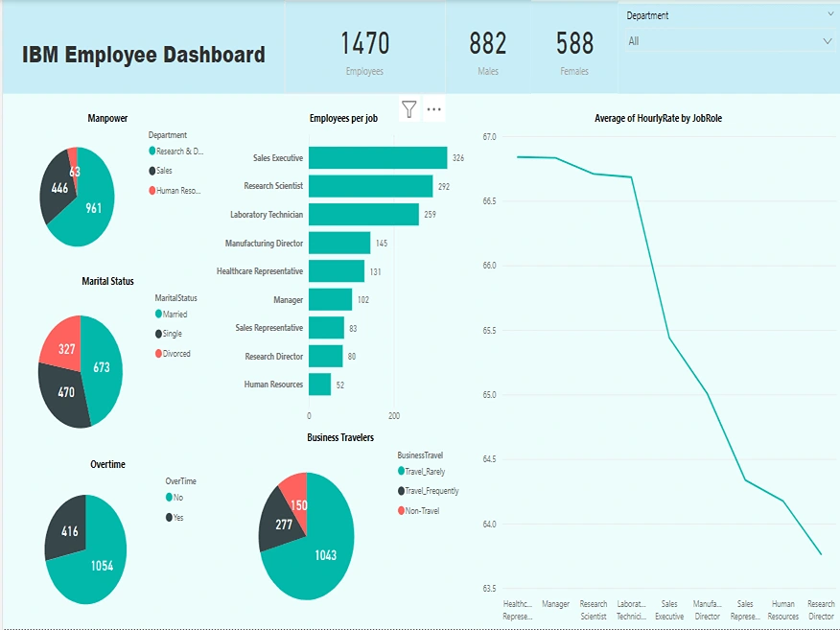Click the Sales Executive bar
Screen dimensions: 840x630
(378, 158)
